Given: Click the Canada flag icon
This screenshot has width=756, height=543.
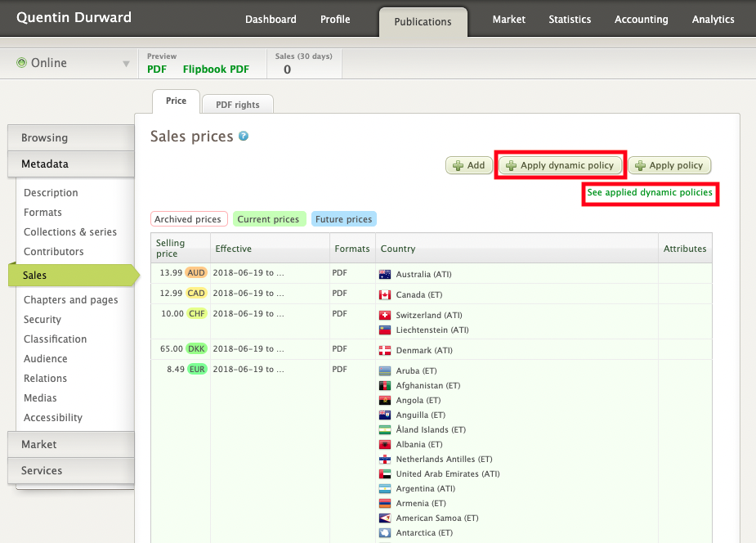Looking at the screenshot, I should tap(385, 294).
